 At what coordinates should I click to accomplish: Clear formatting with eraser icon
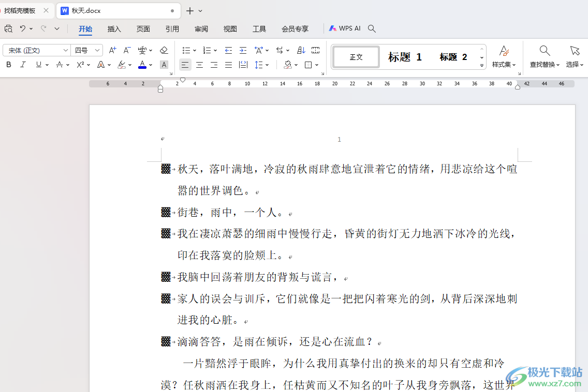click(x=164, y=50)
